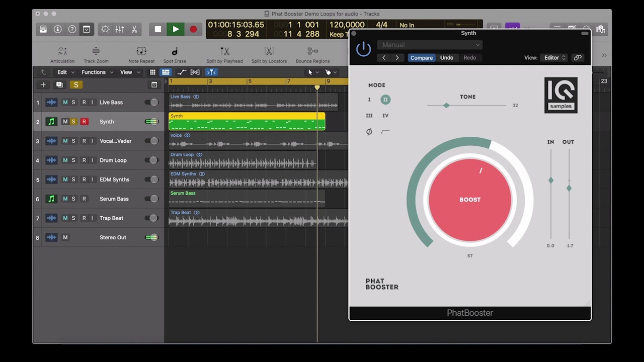644x362 pixels.
Task: Toggle the Flex bowtie icon
Action: (x=195, y=72)
